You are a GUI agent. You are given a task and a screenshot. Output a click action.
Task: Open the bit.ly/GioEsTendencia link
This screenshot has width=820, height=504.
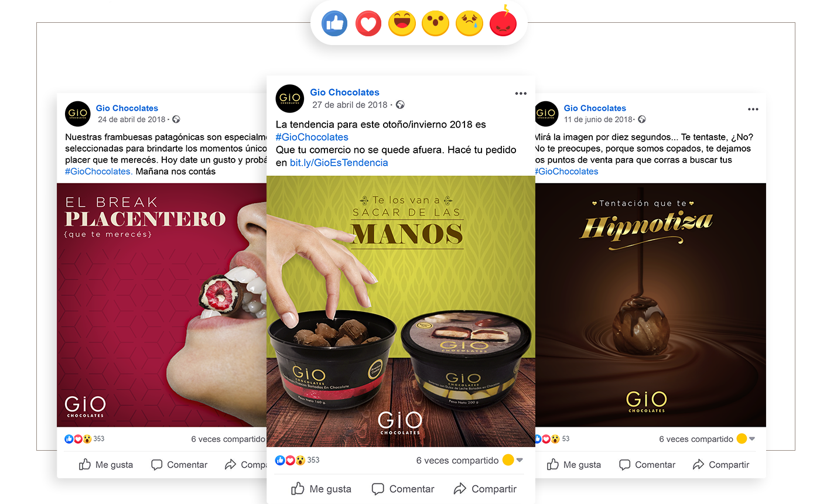pos(339,163)
